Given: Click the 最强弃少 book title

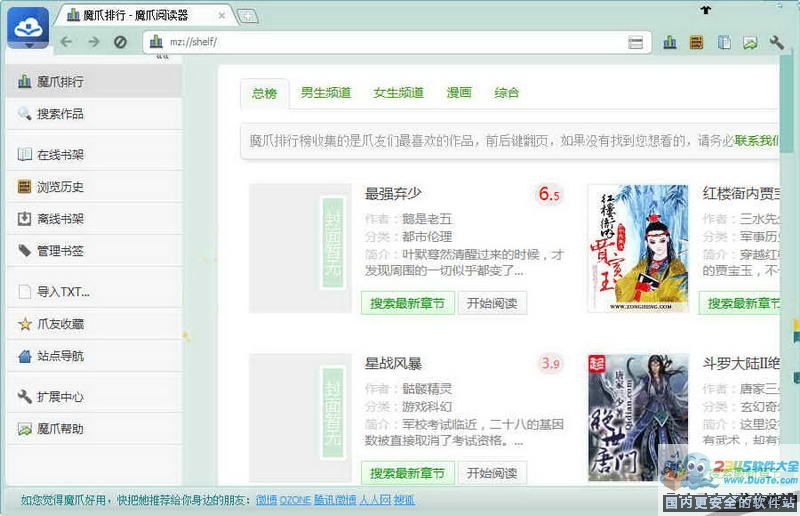Looking at the screenshot, I should [393, 193].
